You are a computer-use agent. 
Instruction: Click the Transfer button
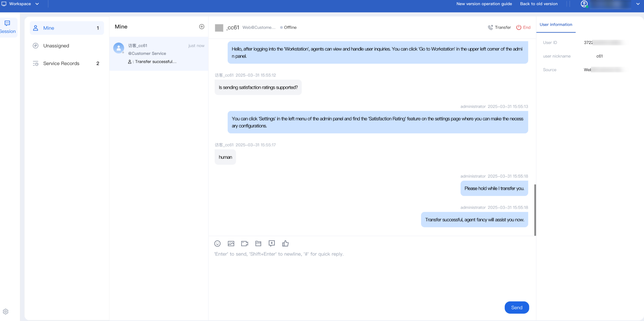(x=499, y=28)
